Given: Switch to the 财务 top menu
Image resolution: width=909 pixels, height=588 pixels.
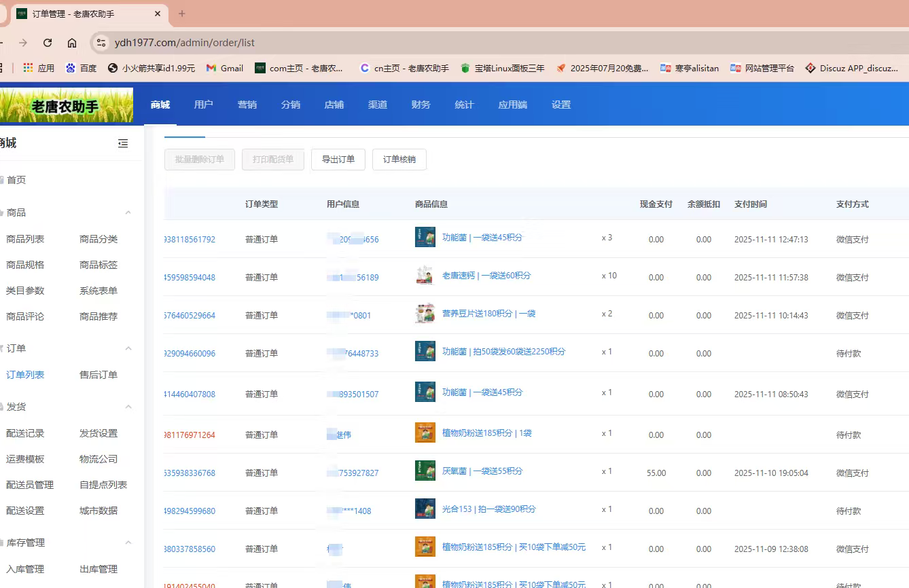Looking at the screenshot, I should coord(421,105).
